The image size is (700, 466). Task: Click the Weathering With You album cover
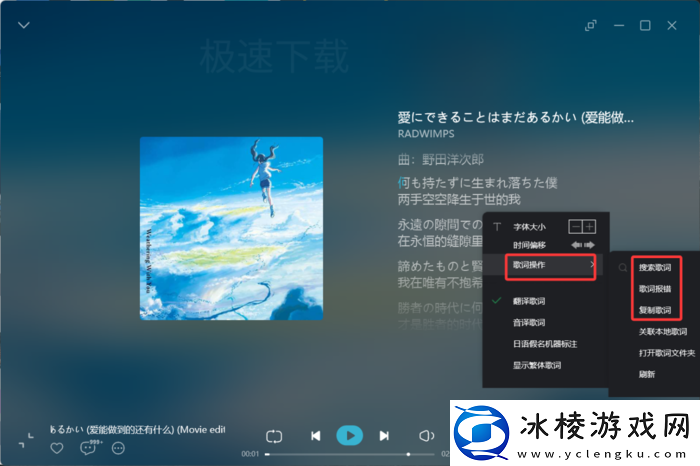pos(231,228)
